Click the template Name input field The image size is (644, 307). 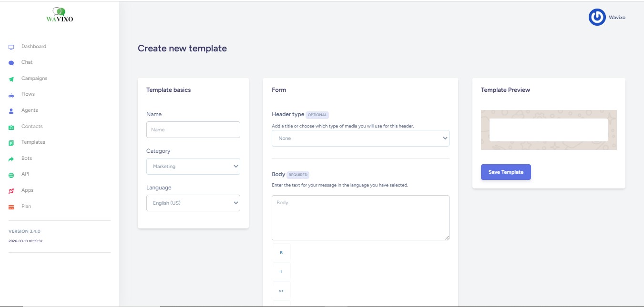coord(193,130)
